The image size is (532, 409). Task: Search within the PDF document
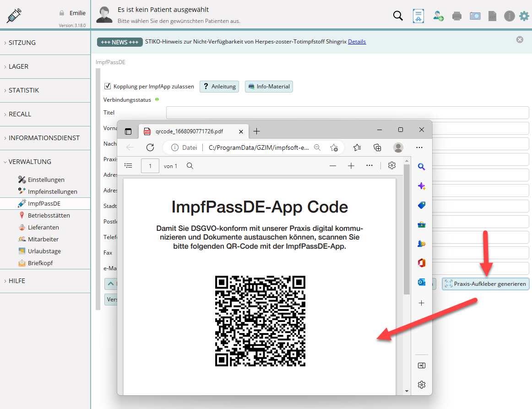tap(190, 166)
